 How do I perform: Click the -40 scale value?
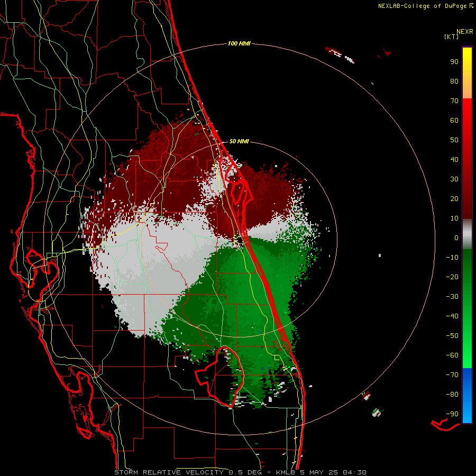(452, 316)
